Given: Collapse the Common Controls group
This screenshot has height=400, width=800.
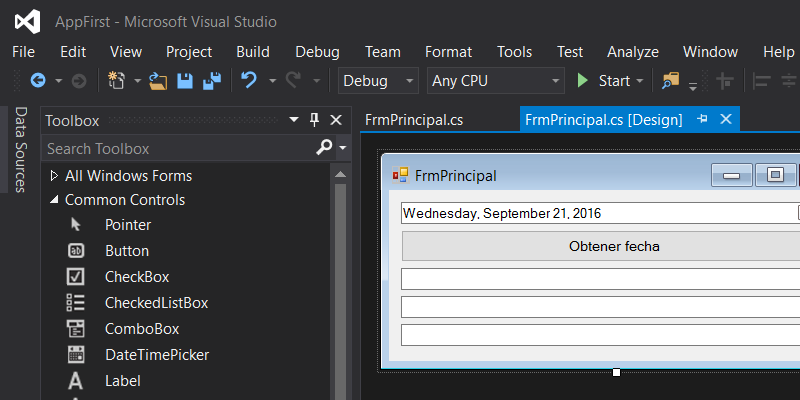Looking at the screenshot, I should (x=54, y=200).
